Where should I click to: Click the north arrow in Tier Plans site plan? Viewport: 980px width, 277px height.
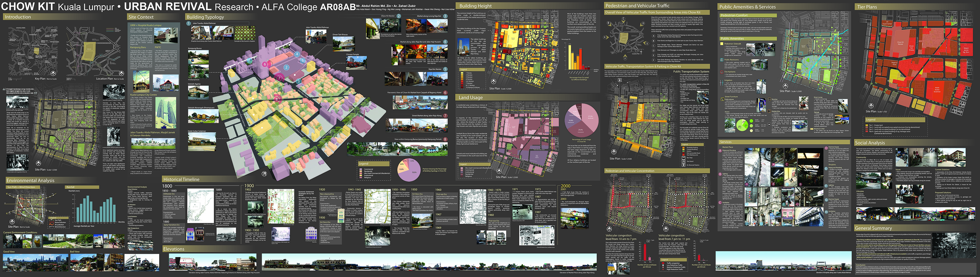(870, 106)
